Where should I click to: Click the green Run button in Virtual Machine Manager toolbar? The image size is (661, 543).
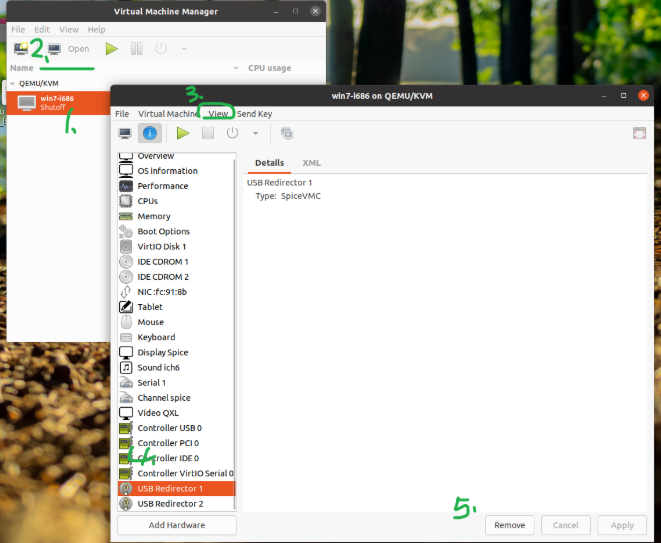coord(112,49)
